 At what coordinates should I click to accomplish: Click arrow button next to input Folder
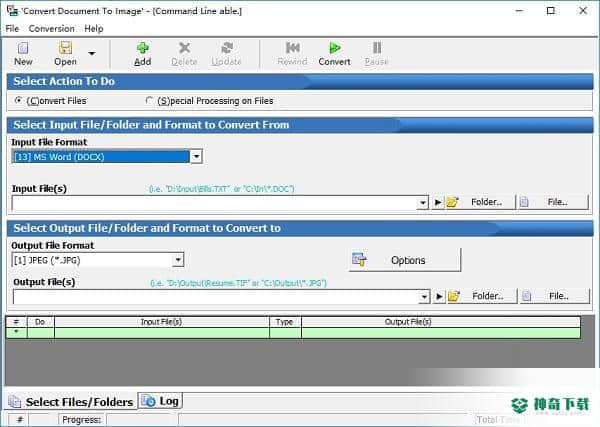coord(438,202)
